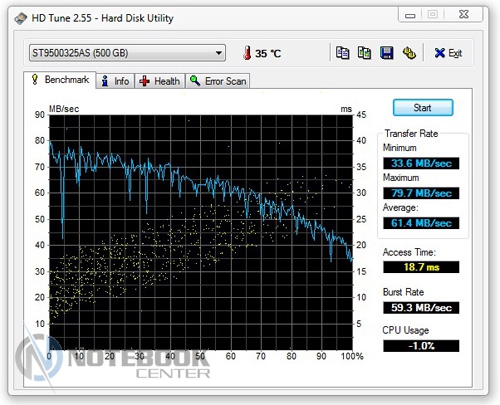Open the Info tab
Viewport: 500px width, 405px height.
click(115, 81)
